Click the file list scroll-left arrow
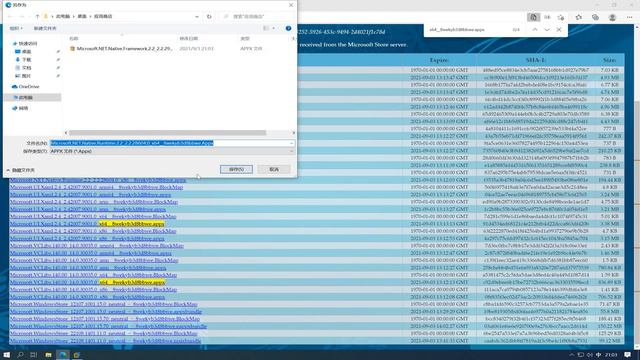The image size is (640, 360). click(66, 133)
